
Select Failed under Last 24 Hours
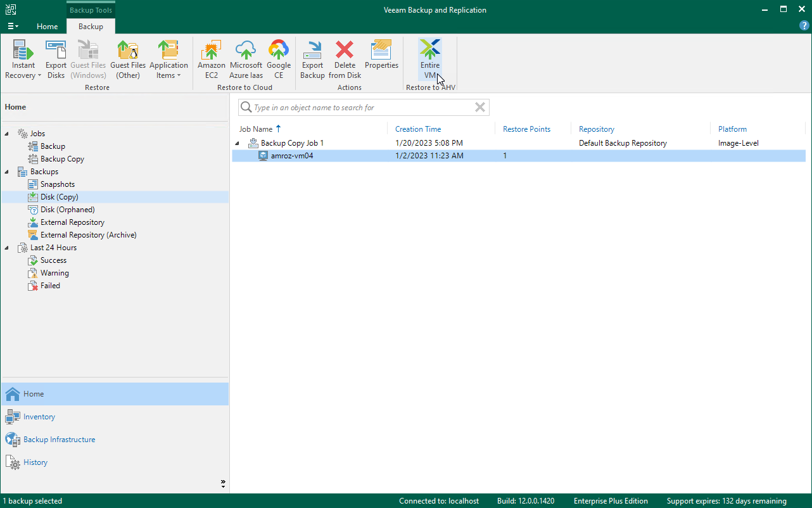click(x=50, y=286)
